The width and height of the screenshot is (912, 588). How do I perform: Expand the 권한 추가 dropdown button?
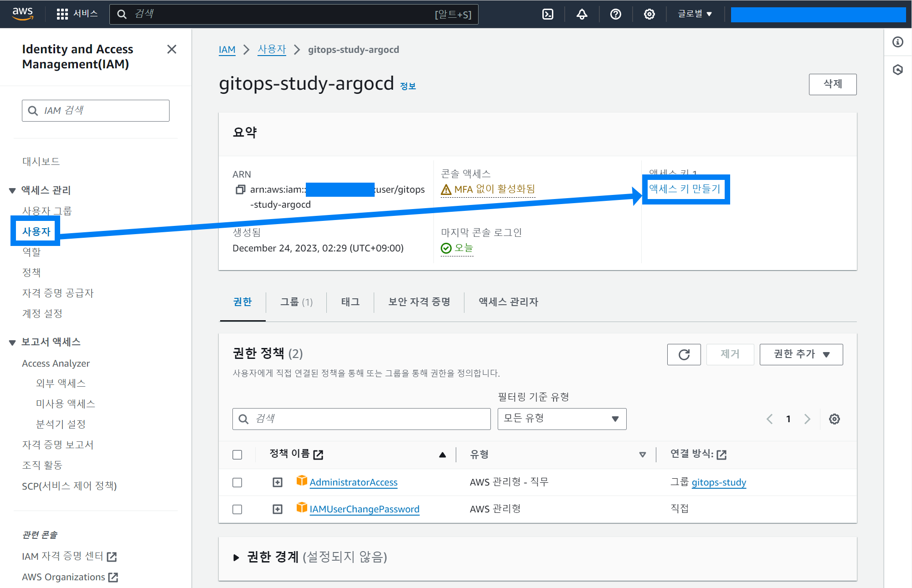[x=801, y=354]
